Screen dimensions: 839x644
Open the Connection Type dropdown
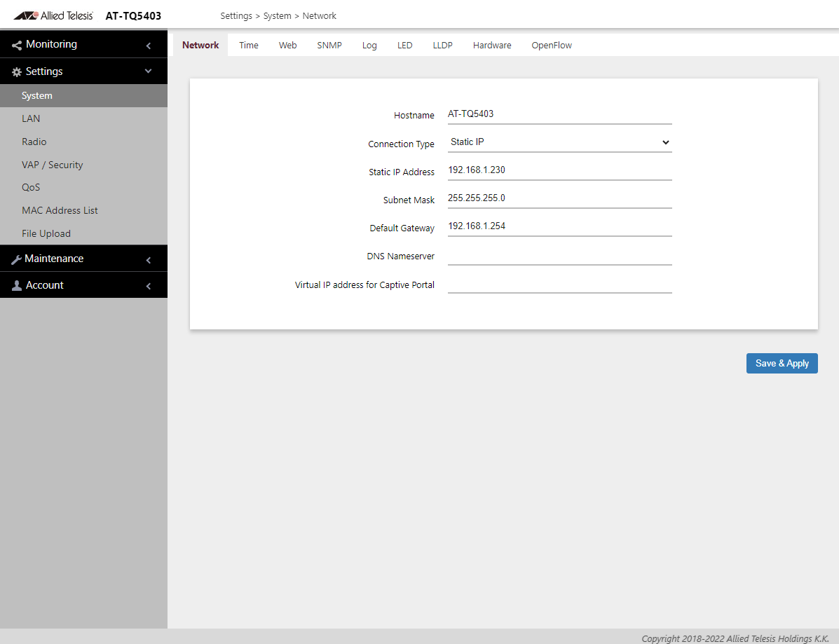[559, 142]
